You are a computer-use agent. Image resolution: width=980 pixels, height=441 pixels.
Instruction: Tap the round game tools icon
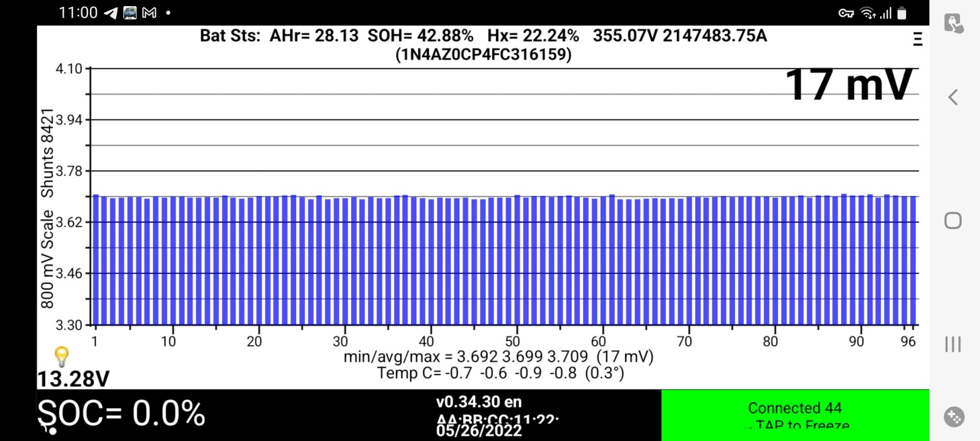click(x=953, y=417)
